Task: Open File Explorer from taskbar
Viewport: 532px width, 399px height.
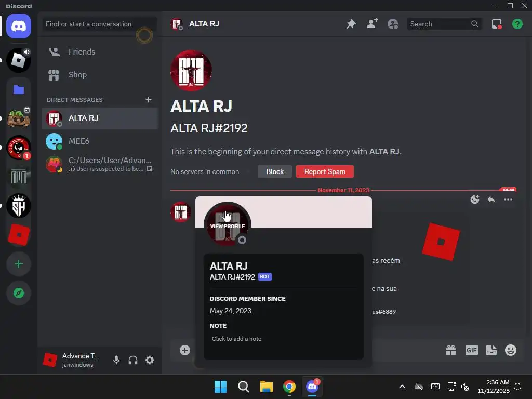Action: [267, 387]
